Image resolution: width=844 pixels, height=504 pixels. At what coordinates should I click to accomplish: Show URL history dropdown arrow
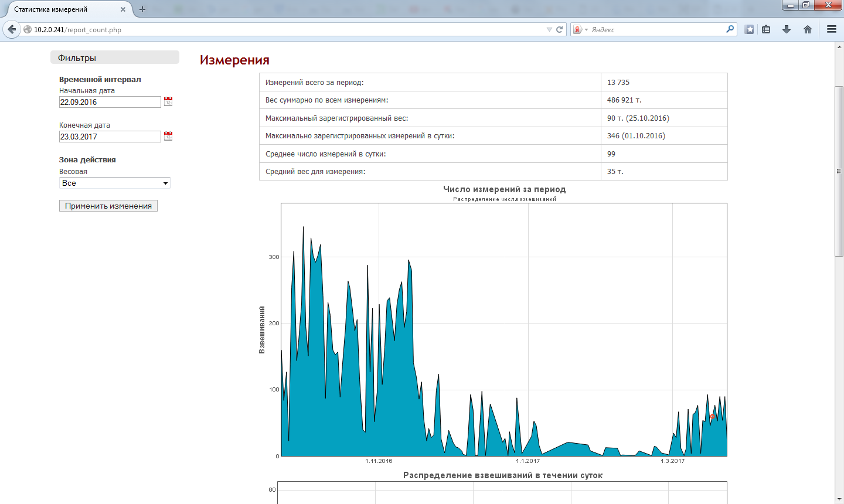coord(549,29)
